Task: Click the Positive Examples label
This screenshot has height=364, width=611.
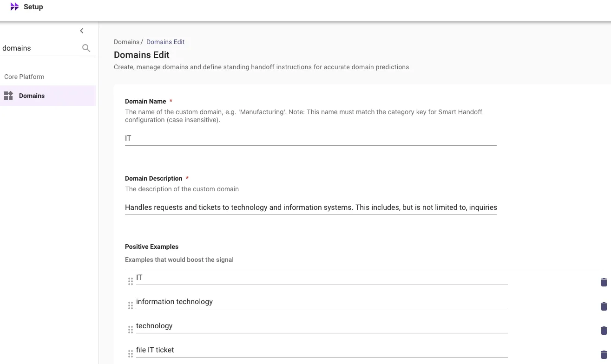Action: (x=152, y=247)
